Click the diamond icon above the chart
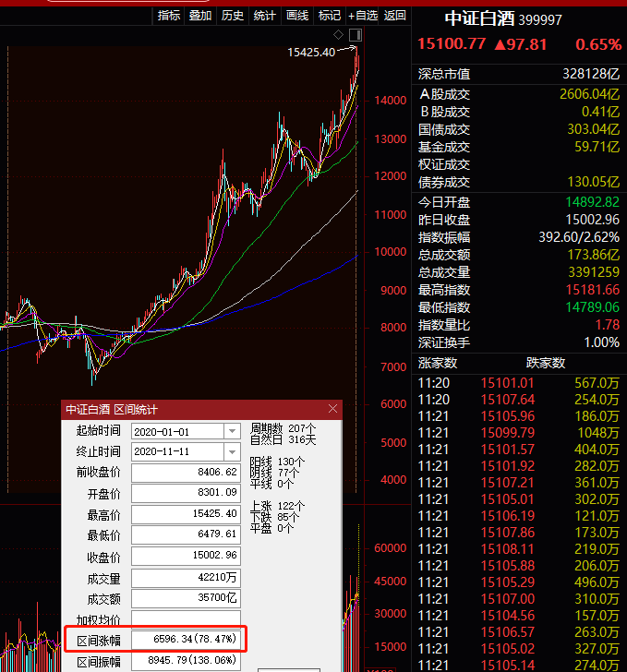The image size is (627, 672). (339, 34)
